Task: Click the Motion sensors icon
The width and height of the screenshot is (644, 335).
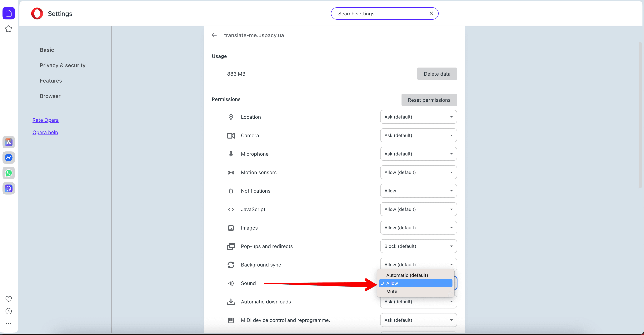Action: (x=231, y=172)
